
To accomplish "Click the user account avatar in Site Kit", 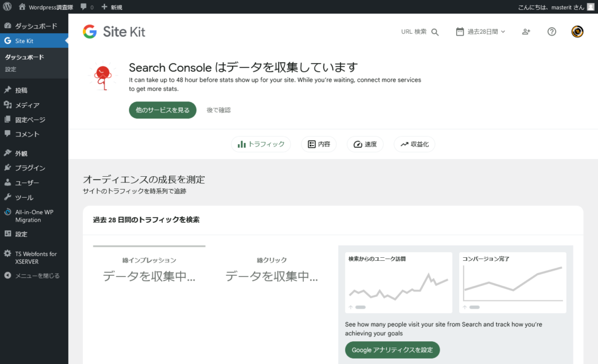I will (x=578, y=32).
